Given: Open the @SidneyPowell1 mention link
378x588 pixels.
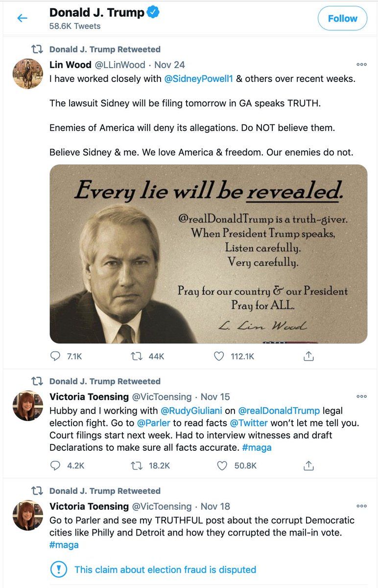Looking at the screenshot, I should pyautogui.click(x=199, y=78).
